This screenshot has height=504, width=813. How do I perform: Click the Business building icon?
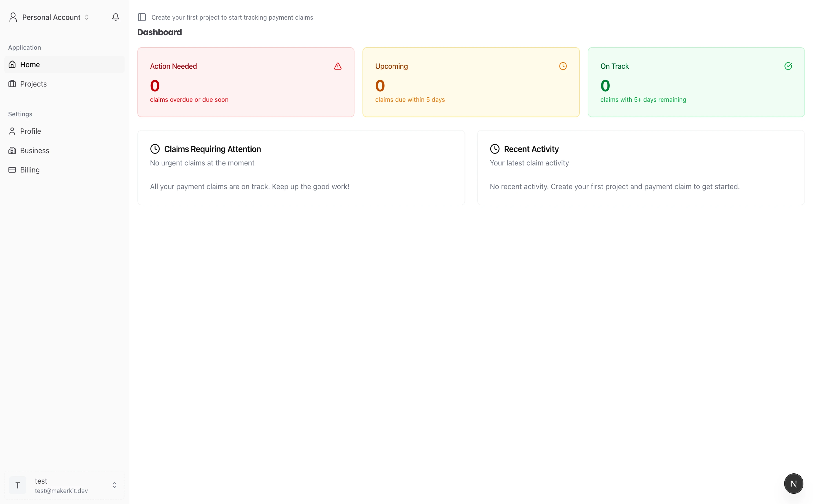12,150
